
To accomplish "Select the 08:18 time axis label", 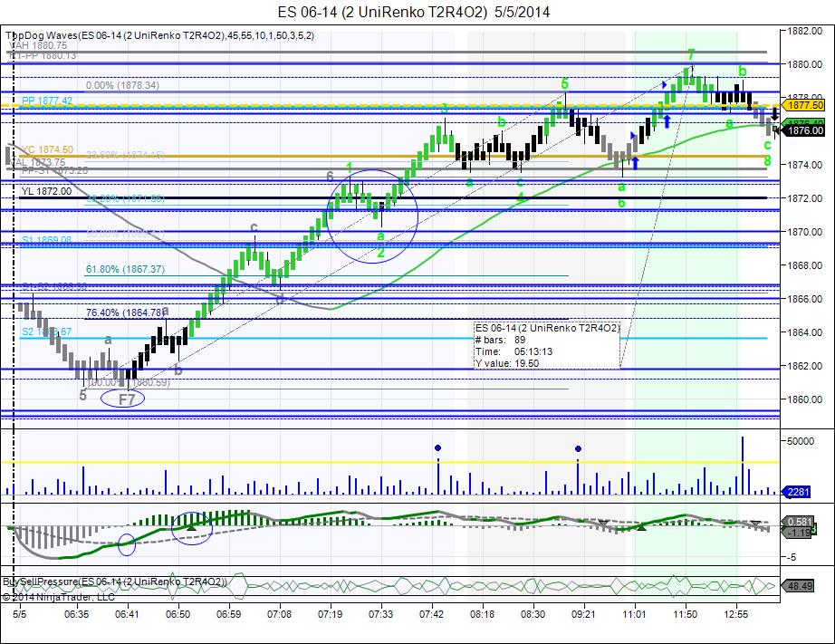I will [x=482, y=614].
